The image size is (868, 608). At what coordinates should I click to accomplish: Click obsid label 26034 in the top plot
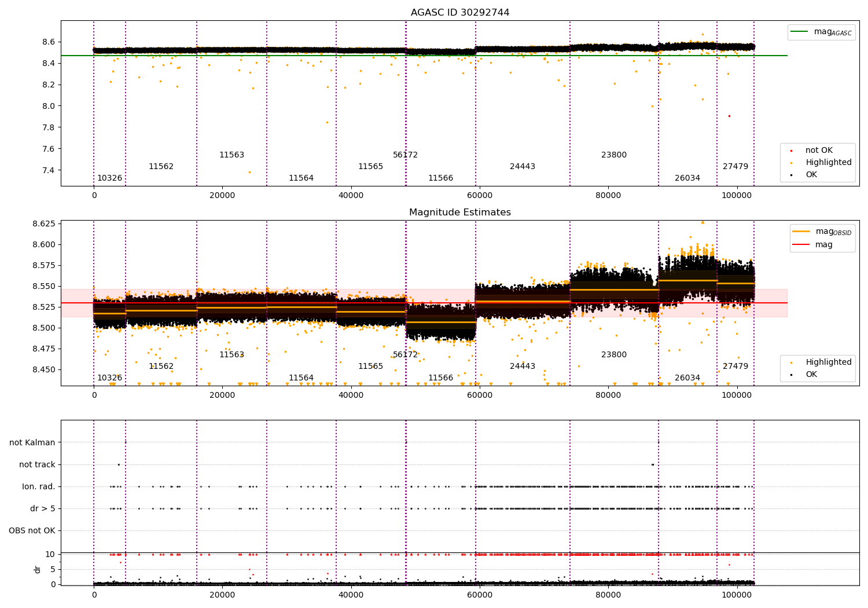tap(687, 178)
